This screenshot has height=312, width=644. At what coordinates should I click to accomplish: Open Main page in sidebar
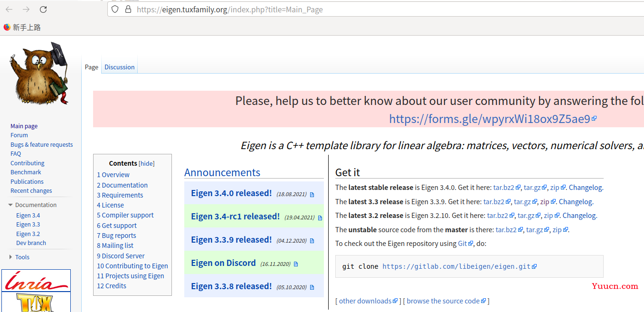24,126
